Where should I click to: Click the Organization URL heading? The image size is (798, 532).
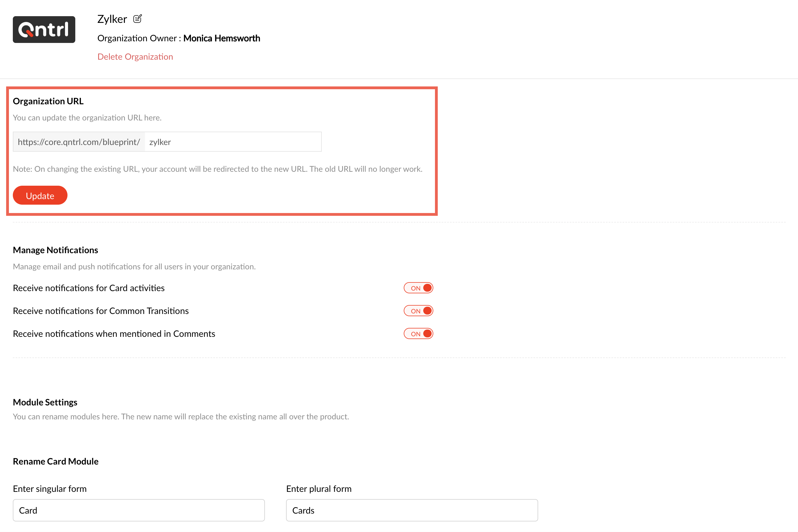tap(48, 101)
